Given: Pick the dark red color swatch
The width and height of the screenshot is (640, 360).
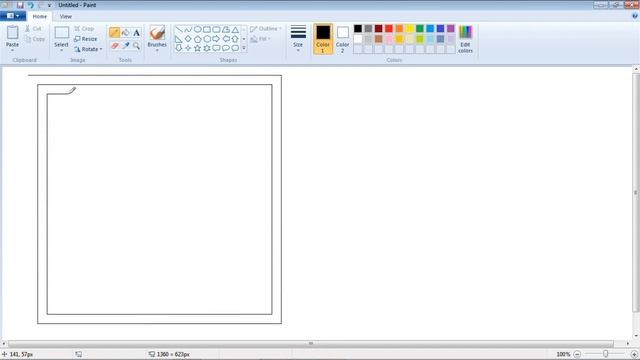Looking at the screenshot, I should coord(379,29).
